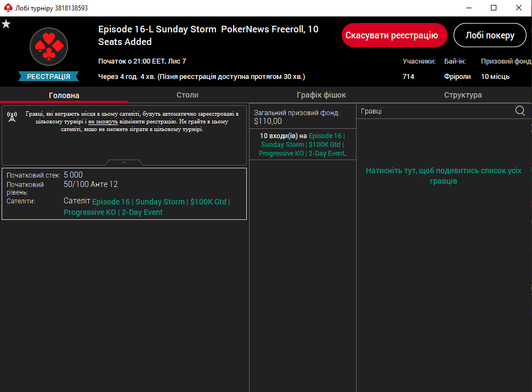
Task: Click the participants count 714
Action: pyautogui.click(x=408, y=77)
